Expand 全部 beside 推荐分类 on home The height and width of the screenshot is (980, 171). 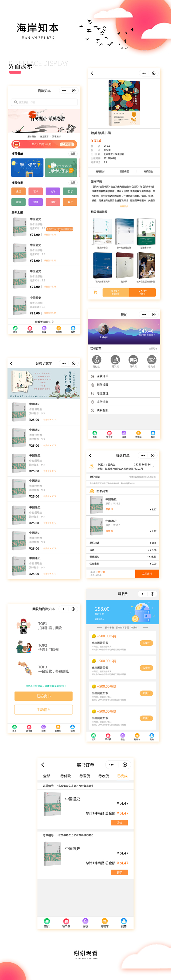(x=73, y=183)
